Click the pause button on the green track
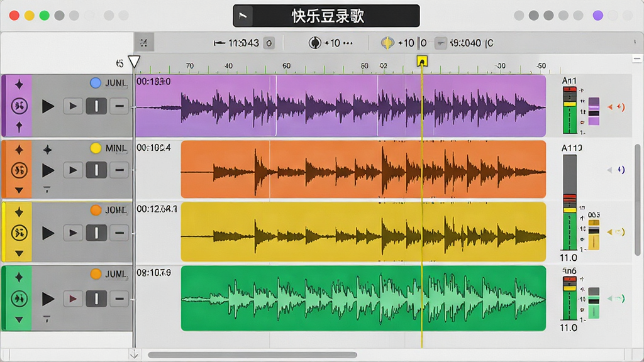644x362 pixels. [96, 299]
